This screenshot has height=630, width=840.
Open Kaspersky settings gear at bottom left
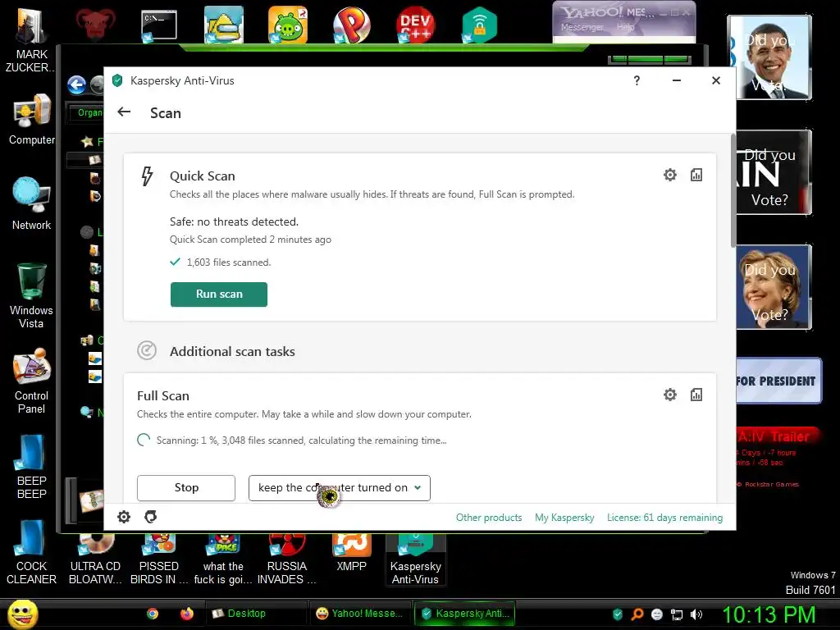pyautogui.click(x=124, y=517)
